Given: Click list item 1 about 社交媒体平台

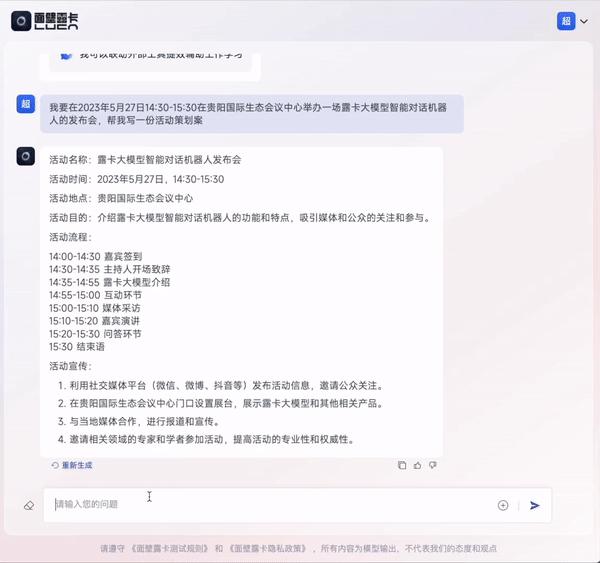Looking at the screenshot, I should click(221, 385).
